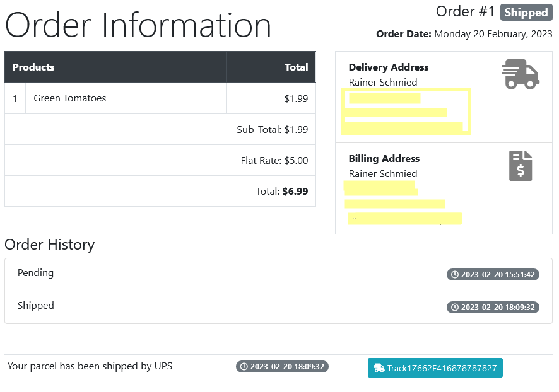This screenshot has height=392, width=559.
Task: Click the delivery truck icon
Action: (520, 74)
